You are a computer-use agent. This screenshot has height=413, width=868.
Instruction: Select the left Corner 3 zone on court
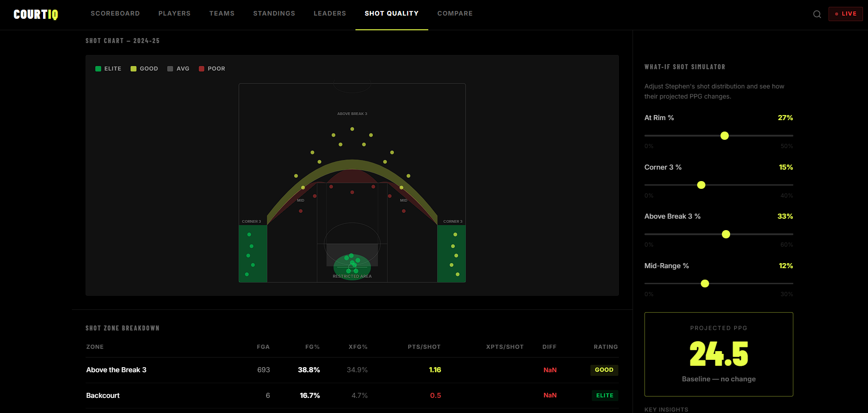click(253, 253)
